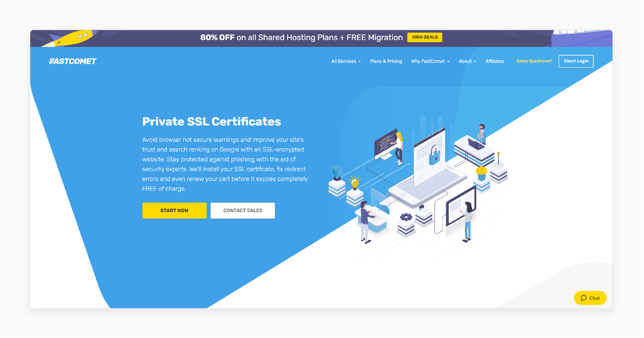Expand the All Services dropdown
644x338 pixels.
coord(346,61)
